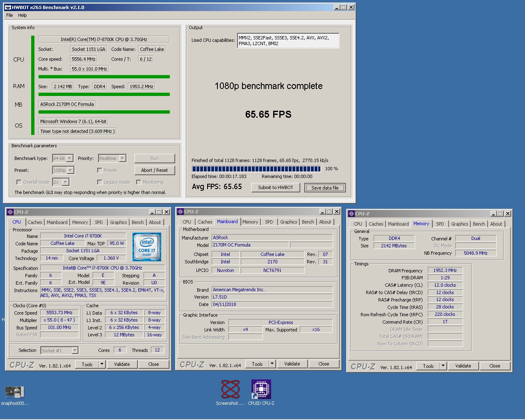Click Tools button in CPU-Z Mainboard window
Image resolution: width=525 pixels, height=420 pixels.
point(257,364)
